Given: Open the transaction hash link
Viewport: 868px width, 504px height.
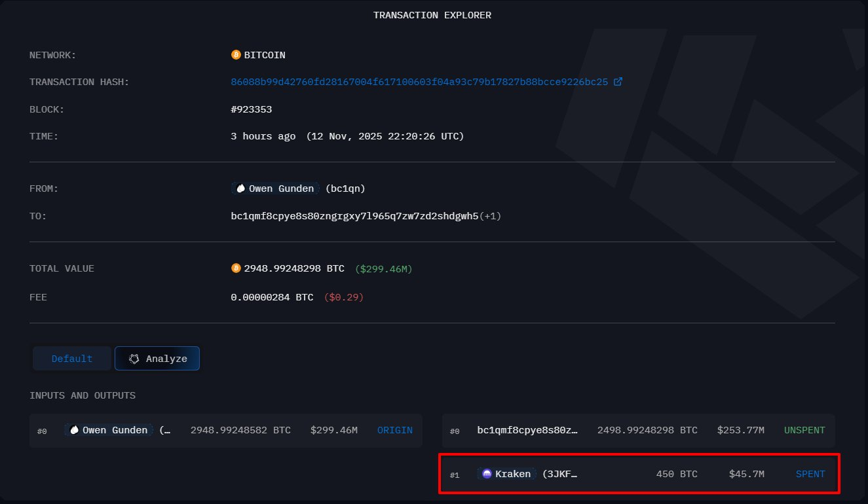Looking at the screenshot, I should pyautogui.click(x=419, y=82).
